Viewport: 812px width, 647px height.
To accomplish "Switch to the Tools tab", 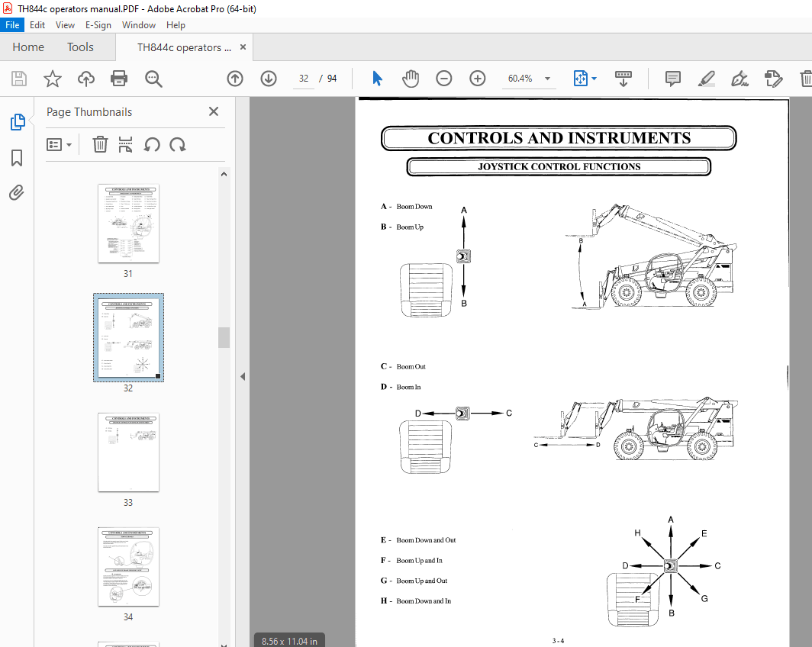I will 80,47.
